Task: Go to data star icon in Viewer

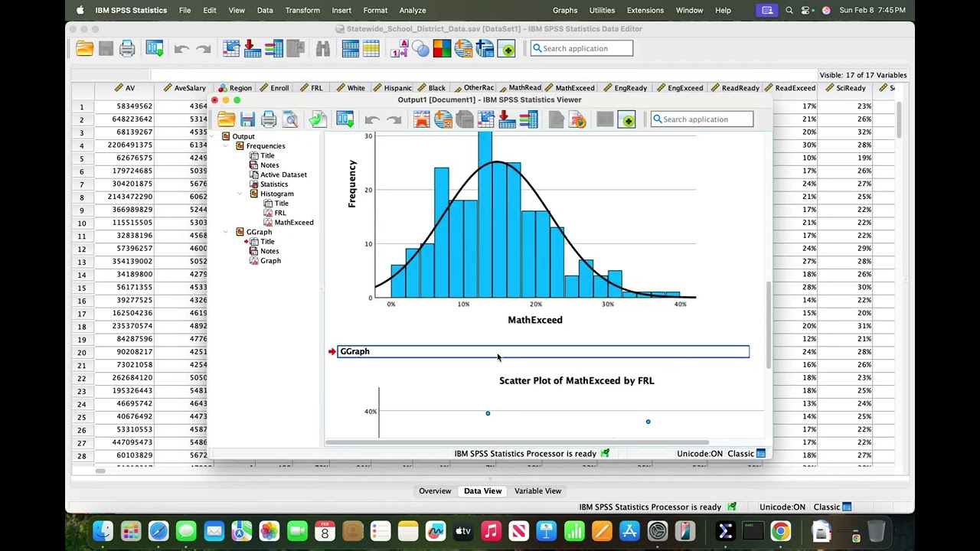Action: (x=421, y=119)
